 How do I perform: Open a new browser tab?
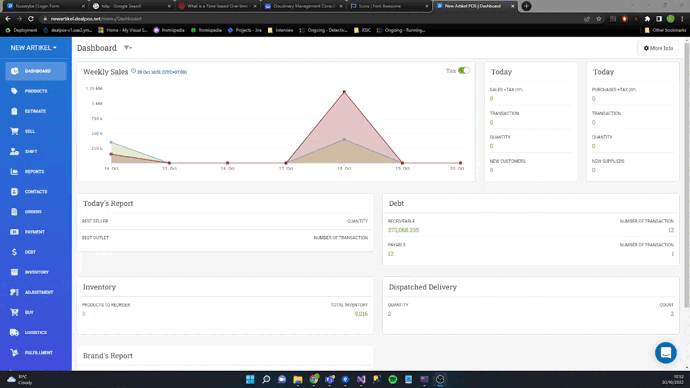pos(526,6)
